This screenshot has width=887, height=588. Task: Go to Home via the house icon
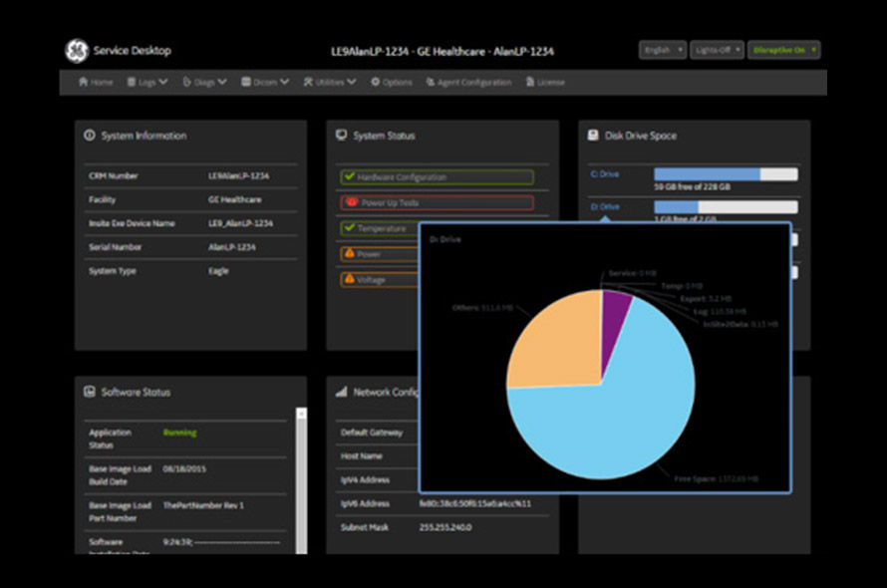pyautogui.click(x=83, y=82)
